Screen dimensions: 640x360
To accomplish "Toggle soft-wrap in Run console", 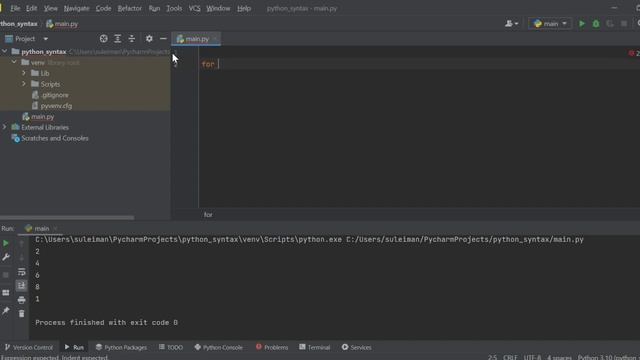I will 22,272.
